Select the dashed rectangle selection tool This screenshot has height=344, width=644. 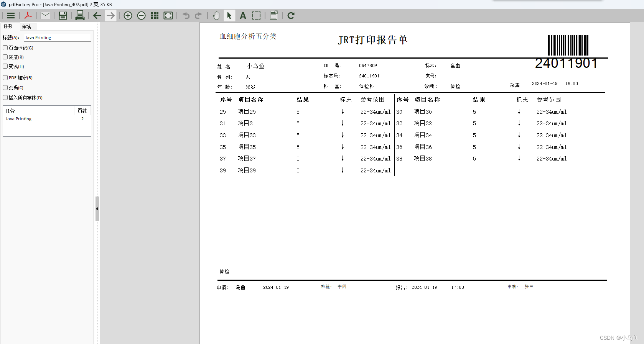pyautogui.click(x=257, y=16)
